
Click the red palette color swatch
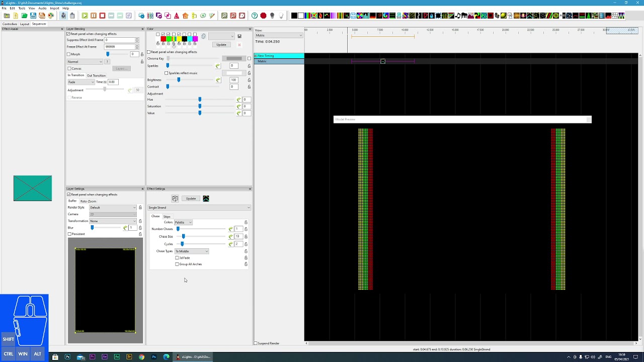[x=163, y=39]
